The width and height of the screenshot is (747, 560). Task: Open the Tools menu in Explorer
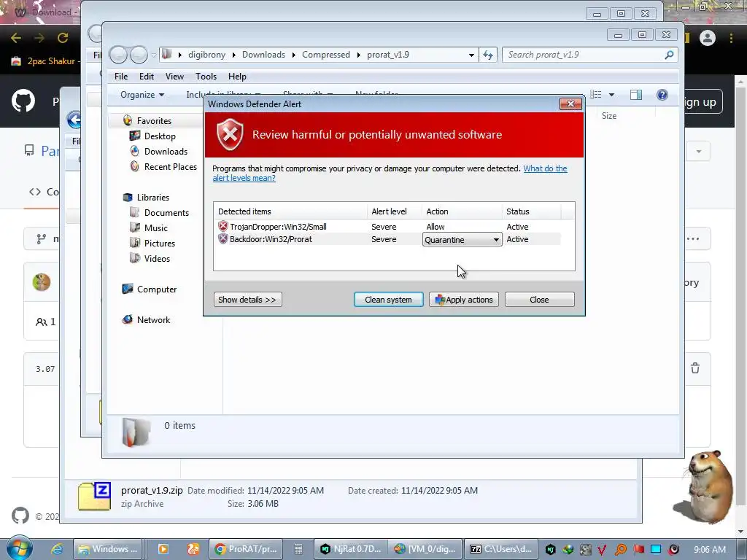click(206, 76)
